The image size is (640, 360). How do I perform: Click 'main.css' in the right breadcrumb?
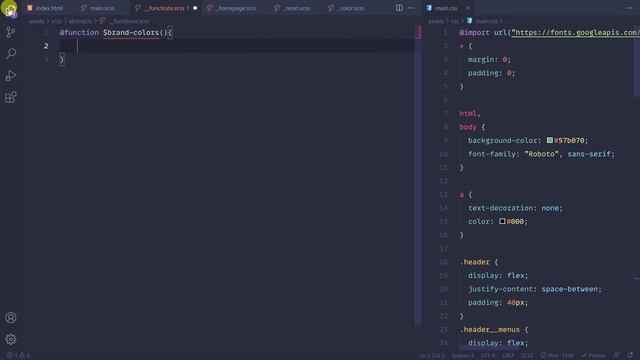point(486,21)
